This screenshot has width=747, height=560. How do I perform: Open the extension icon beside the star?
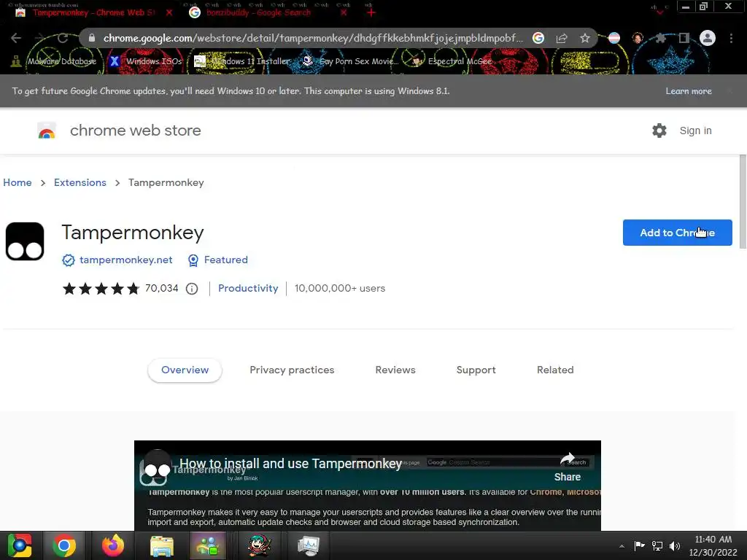614,38
